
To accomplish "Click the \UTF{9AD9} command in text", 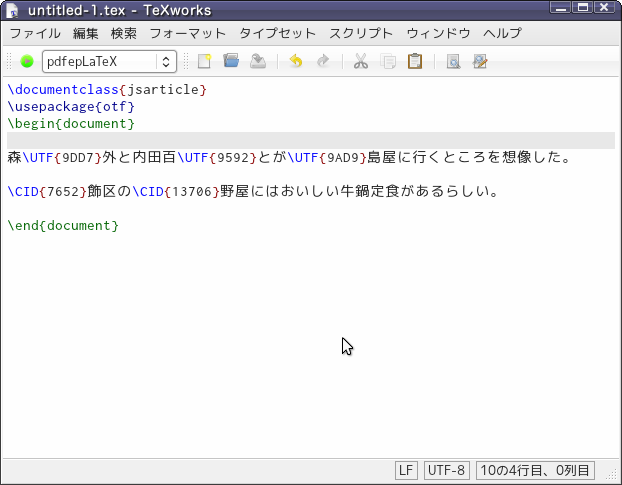I will (327, 158).
